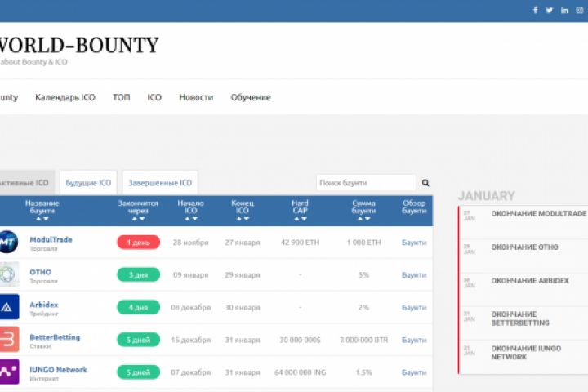Click the ModulTrade MT logo
This screenshot has height=392, width=588.
point(9,242)
